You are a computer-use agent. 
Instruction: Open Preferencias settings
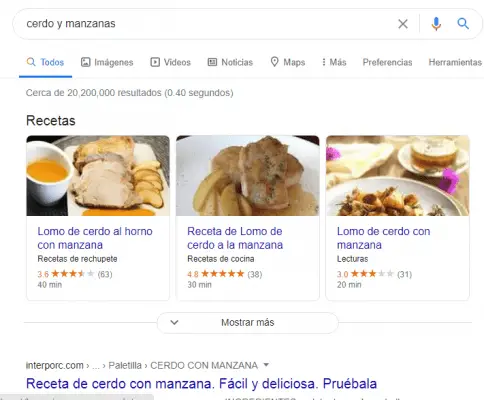pos(387,62)
